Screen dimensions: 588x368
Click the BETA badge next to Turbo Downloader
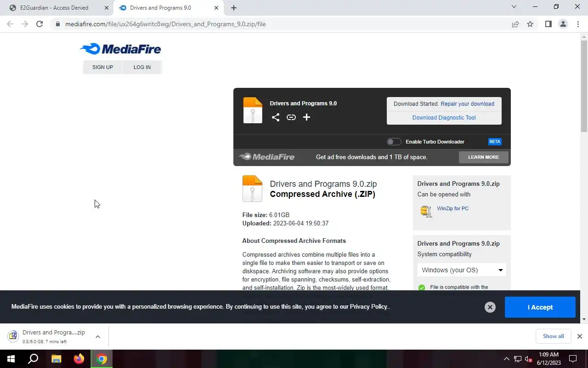point(495,142)
